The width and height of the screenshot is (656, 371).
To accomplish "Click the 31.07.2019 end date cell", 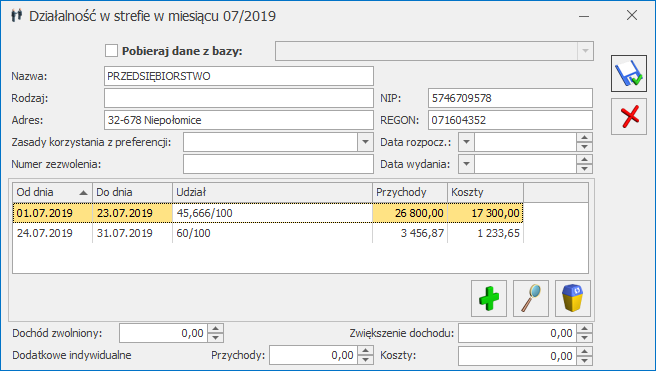I will [x=132, y=233].
